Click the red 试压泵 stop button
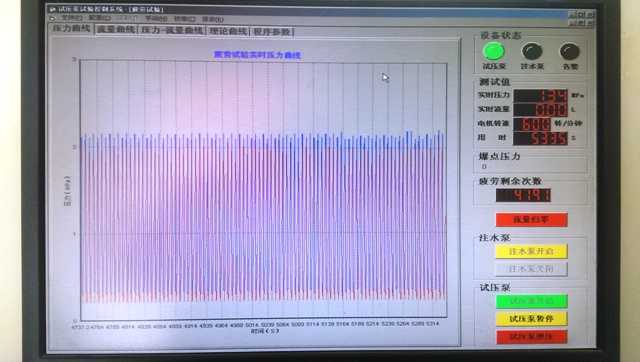Viewport: 640px width, 362px height. (x=531, y=337)
